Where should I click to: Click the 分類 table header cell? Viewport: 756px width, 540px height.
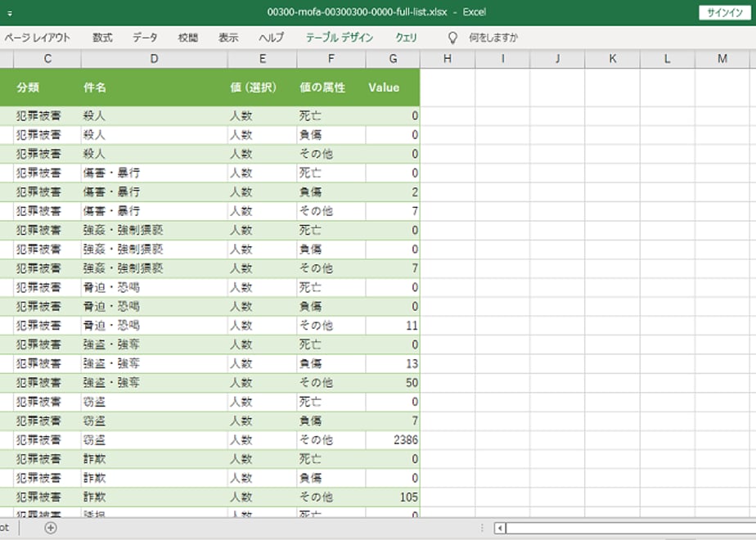click(47, 88)
